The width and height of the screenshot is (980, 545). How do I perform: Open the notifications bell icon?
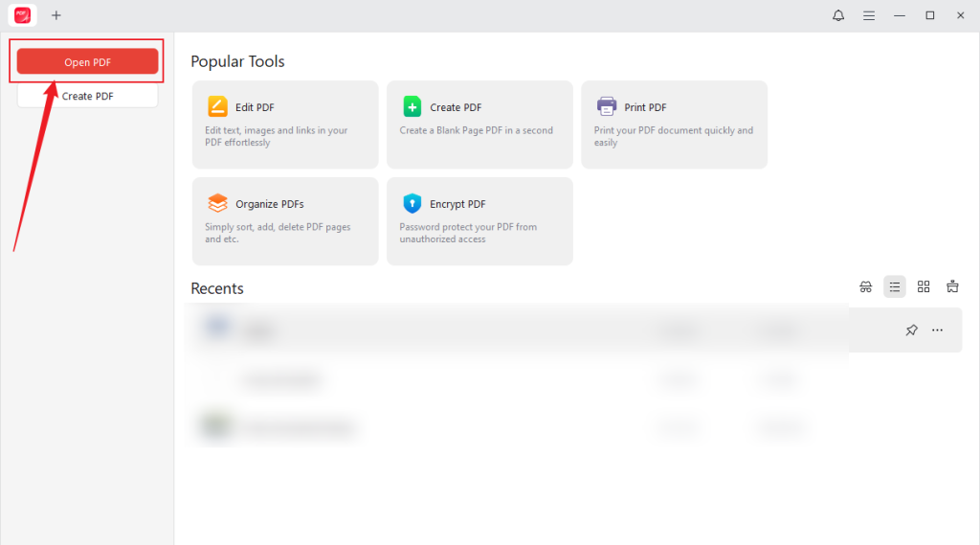(x=838, y=15)
